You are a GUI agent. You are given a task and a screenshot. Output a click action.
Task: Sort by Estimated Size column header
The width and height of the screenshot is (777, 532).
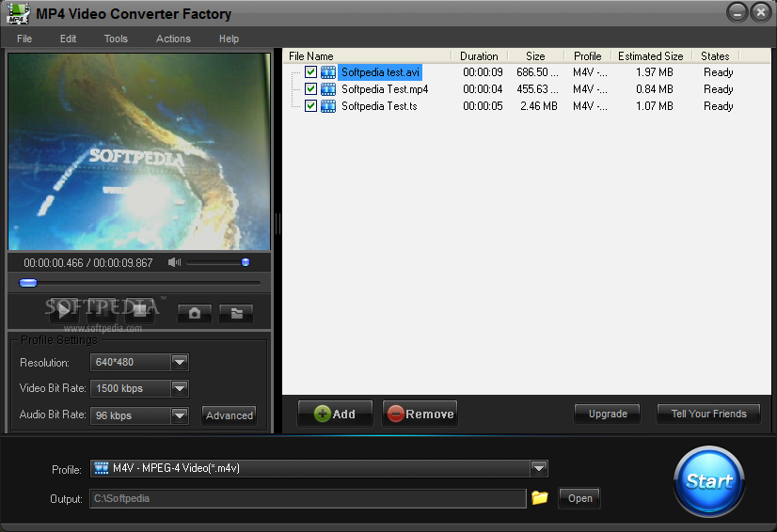(651, 56)
